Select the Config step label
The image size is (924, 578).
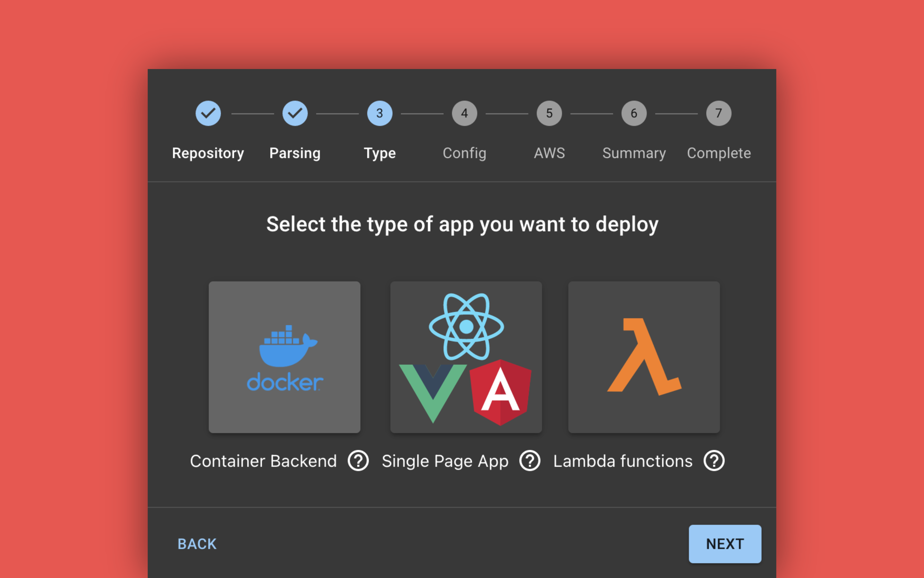[x=464, y=153]
